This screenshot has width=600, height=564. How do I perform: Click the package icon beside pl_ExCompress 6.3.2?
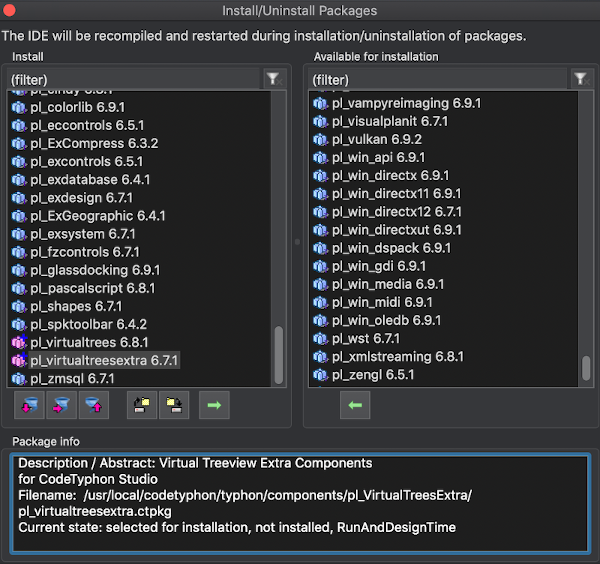(19, 143)
